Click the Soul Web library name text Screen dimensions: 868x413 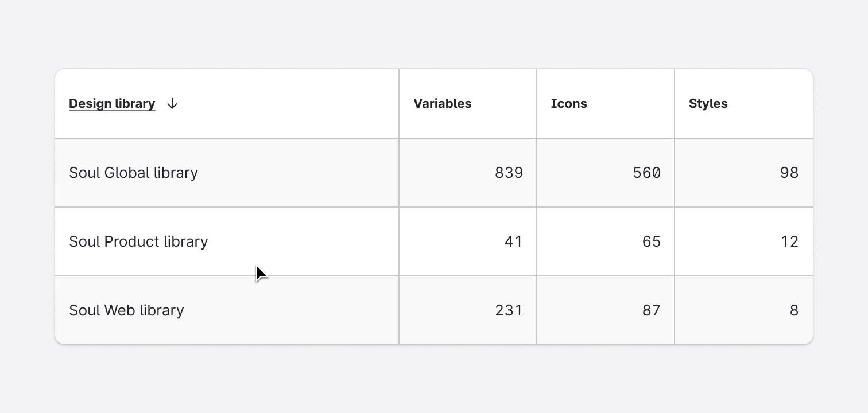point(126,310)
